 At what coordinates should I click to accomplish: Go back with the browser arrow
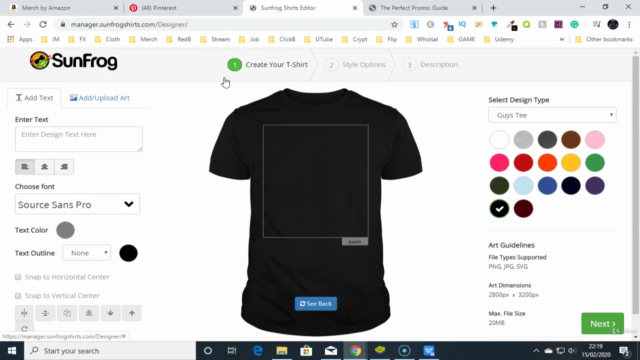click(11, 24)
